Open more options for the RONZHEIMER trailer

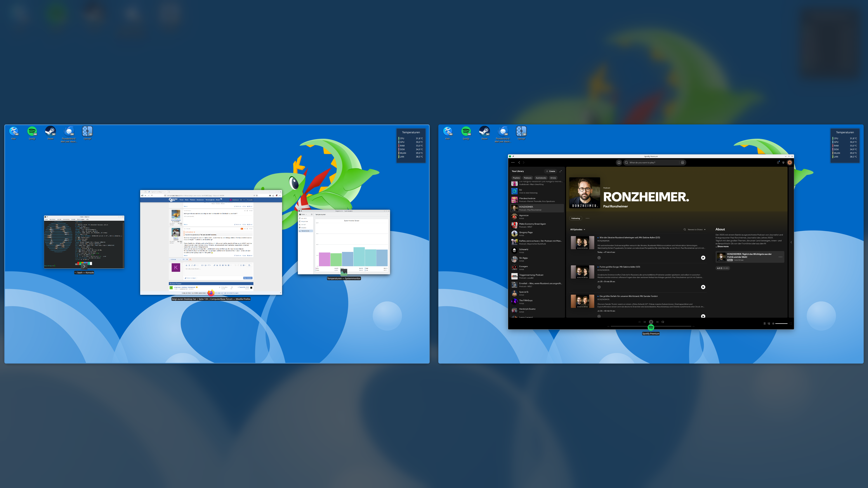coord(780,257)
